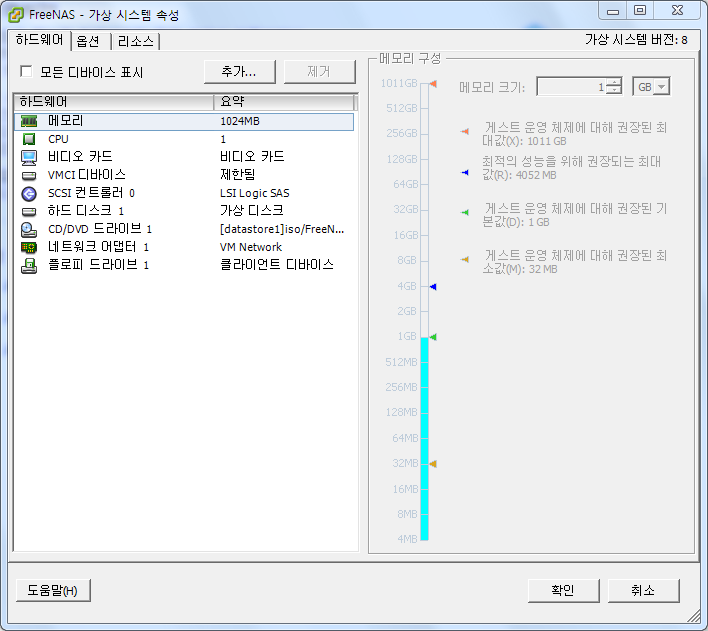Select the 플로피 드라이브 1 row label
This screenshot has width=708, height=631.
[98, 265]
